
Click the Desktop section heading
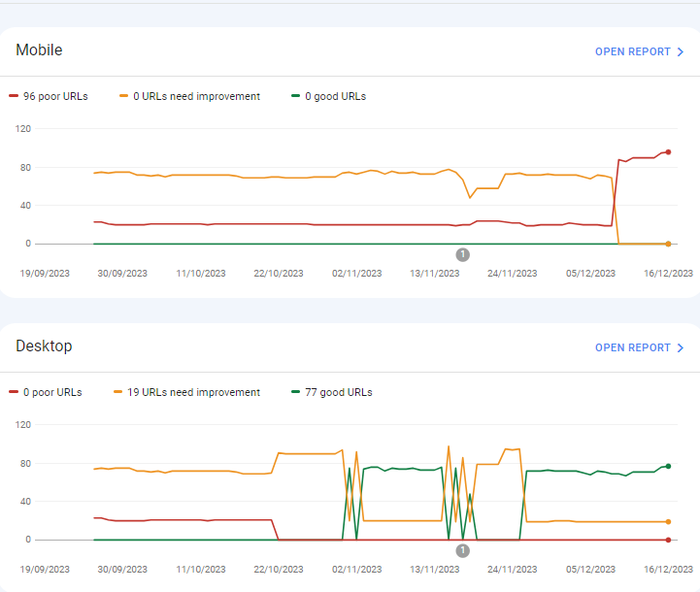pos(44,346)
